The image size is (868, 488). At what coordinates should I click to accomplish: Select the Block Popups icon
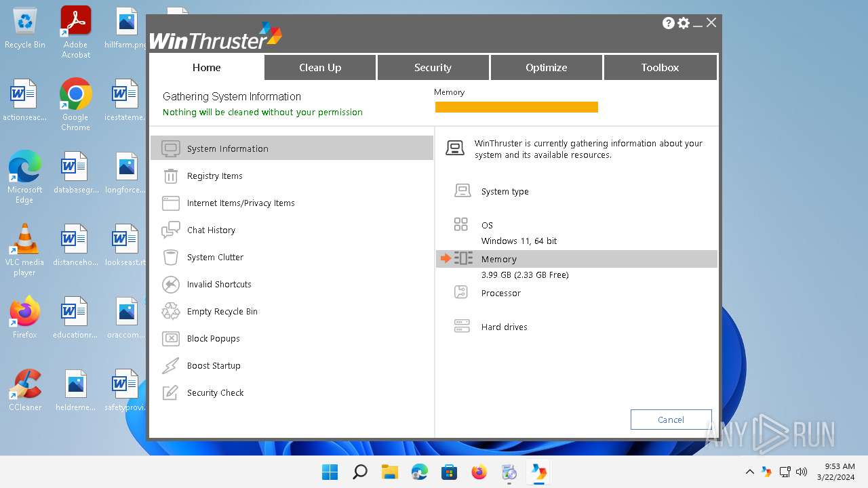pos(171,338)
